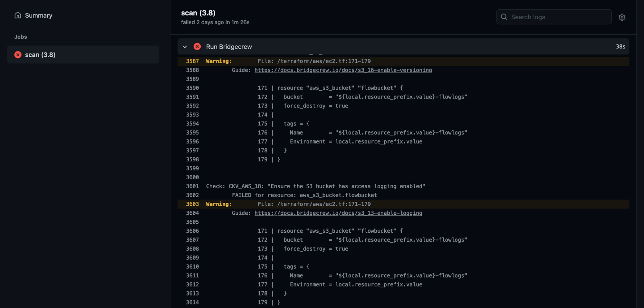Collapse the Run Bridgecrew step
The image size is (644, 308).
185,47
